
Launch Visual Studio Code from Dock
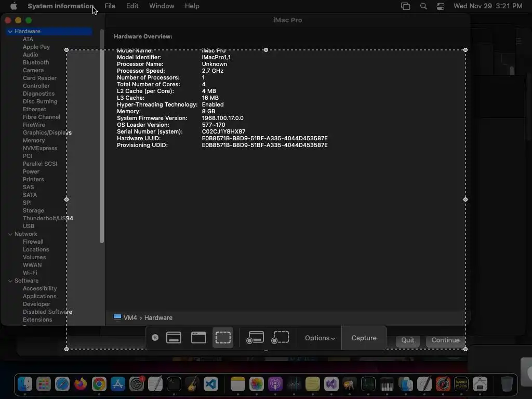click(x=211, y=384)
